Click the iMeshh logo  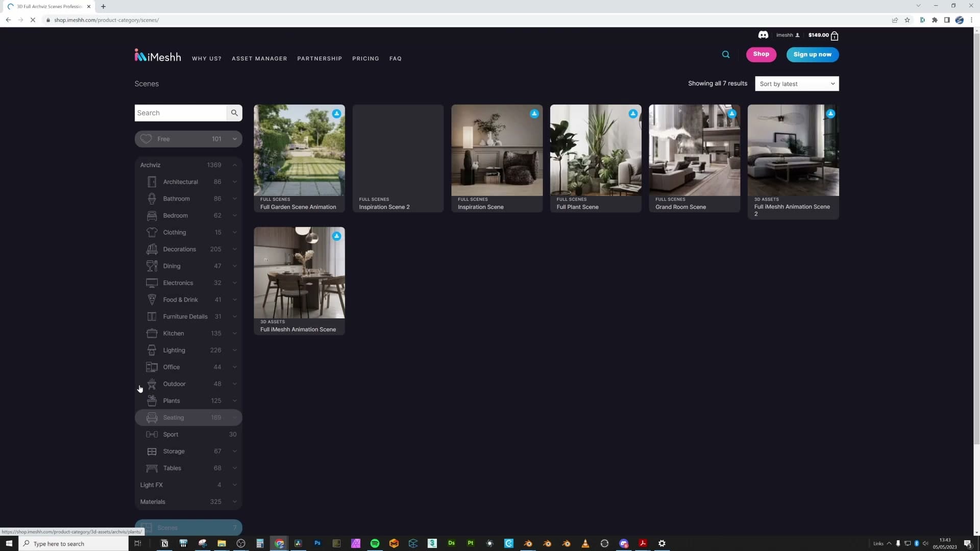pyautogui.click(x=158, y=56)
